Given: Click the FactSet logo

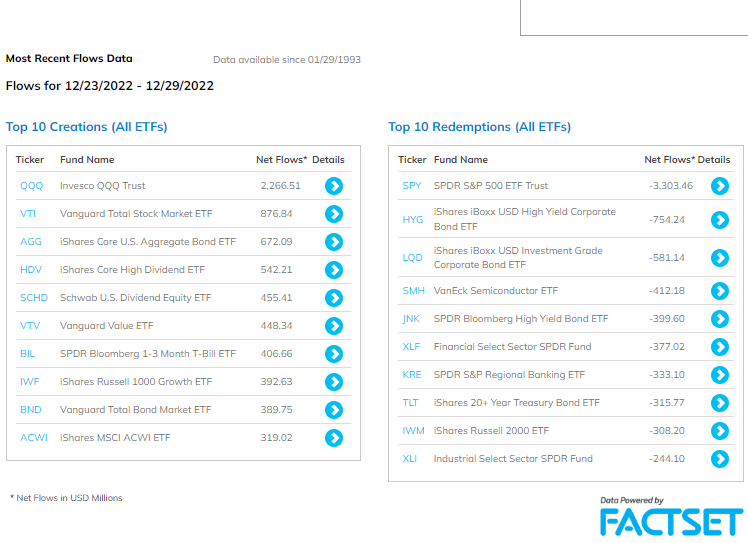Looking at the screenshot, I should click(x=671, y=522).
